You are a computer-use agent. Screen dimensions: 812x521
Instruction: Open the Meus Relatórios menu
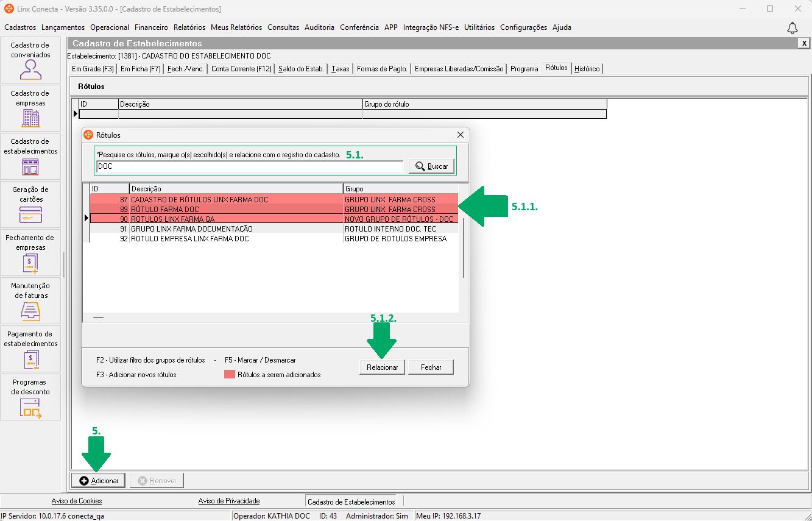pyautogui.click(x=236, y=27)
